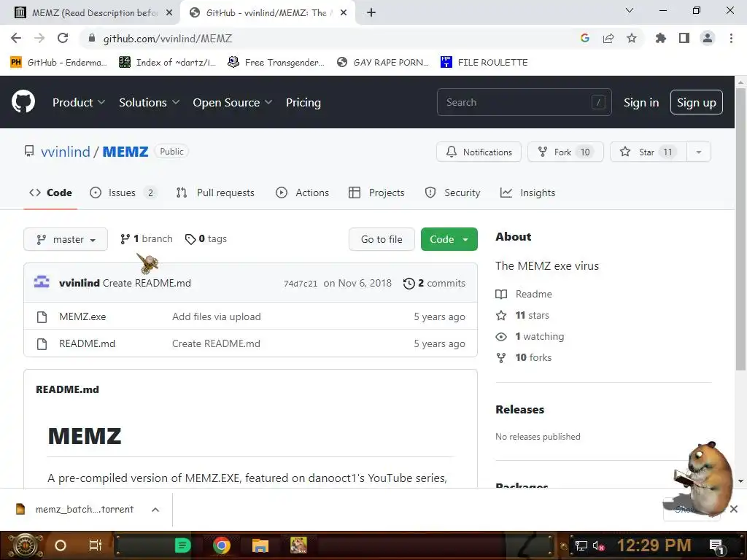
Task: Expand the green Code dropdown button
Action: [449, 239]
